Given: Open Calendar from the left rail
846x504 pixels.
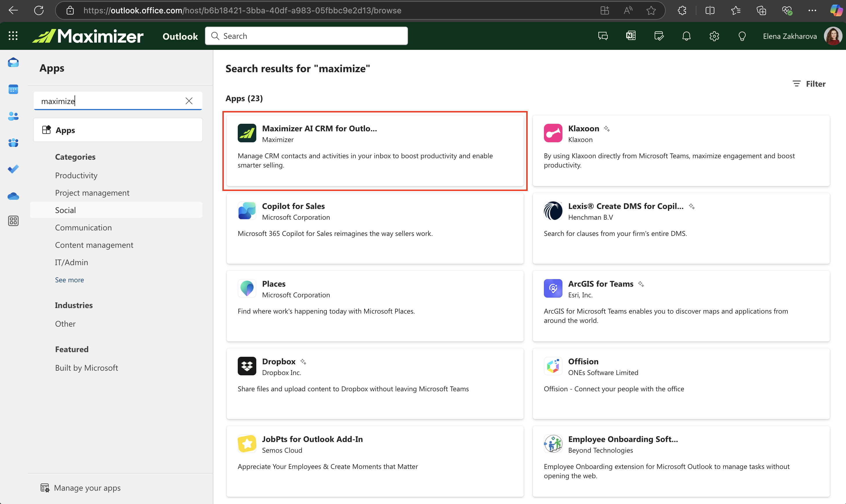Looking at the screenshot, I should [x=13, y=89].
